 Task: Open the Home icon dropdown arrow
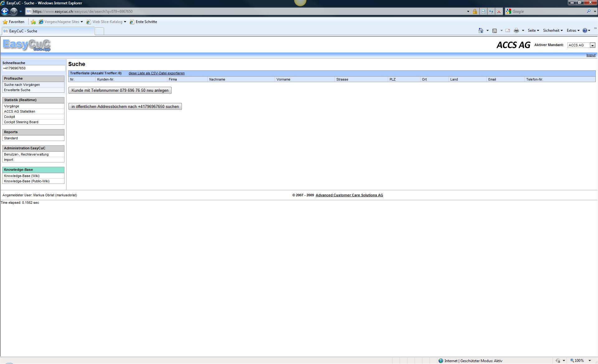(x=487, y=30)
